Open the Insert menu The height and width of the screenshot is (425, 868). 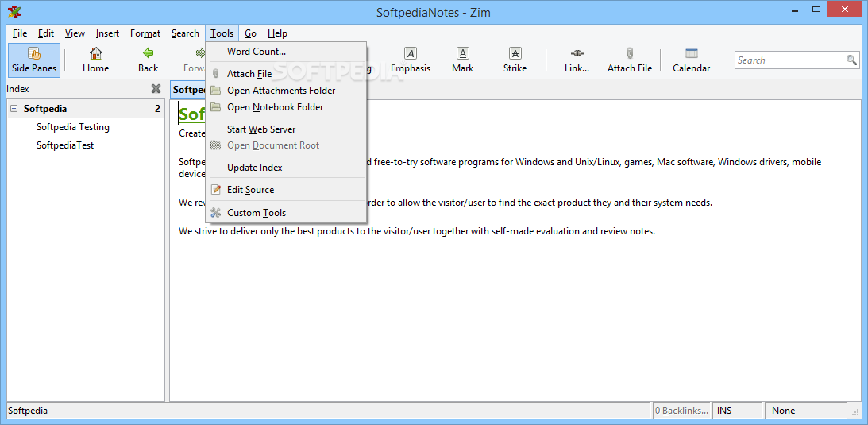coord(107,33)
